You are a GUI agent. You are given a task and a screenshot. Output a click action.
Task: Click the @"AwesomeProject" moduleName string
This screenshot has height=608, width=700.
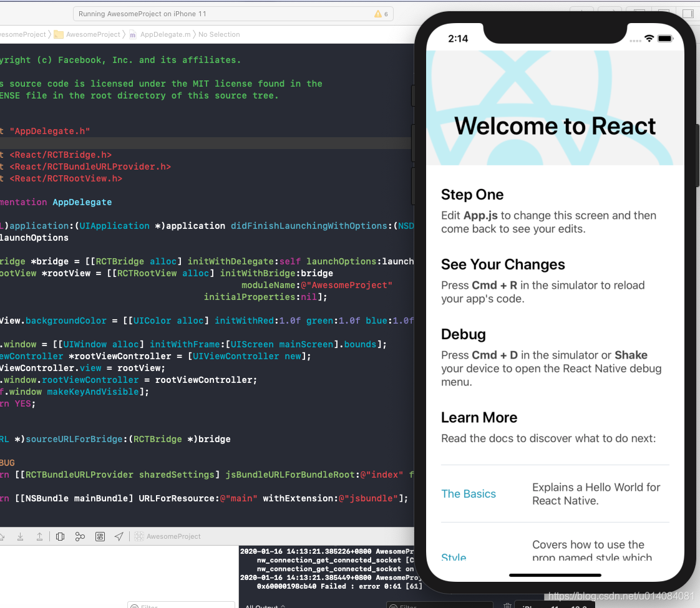coord(346,285)
